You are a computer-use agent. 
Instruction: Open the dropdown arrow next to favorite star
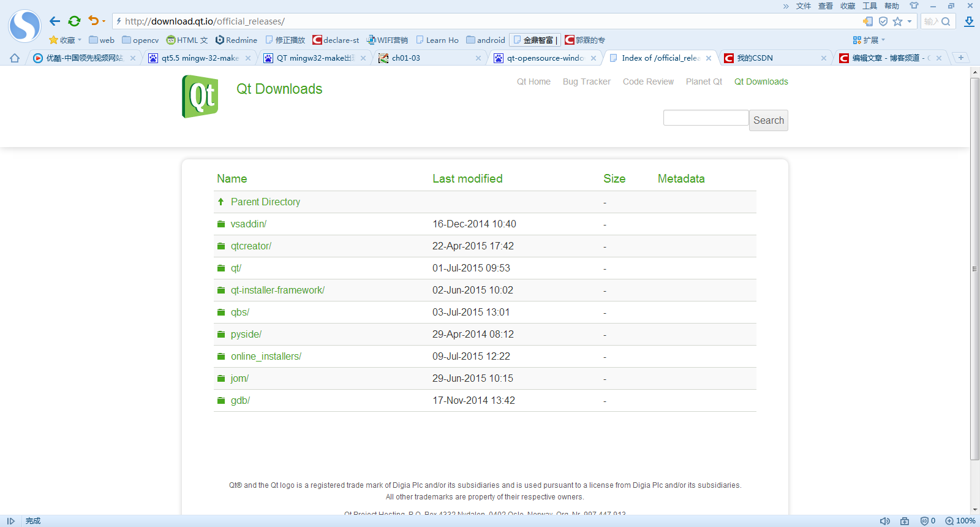910,21
